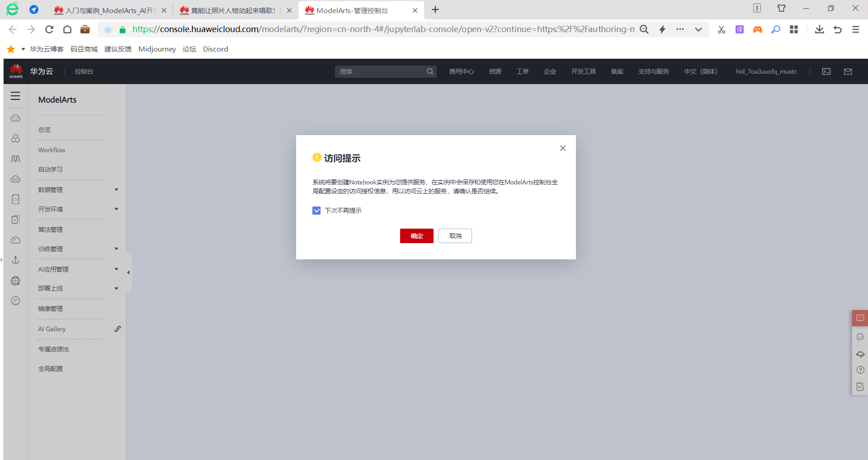Viewport: 868px width, 460px height.
Task: Uncheck the 下次不再提示 checkbox
Action: click(x=316, y=211)
